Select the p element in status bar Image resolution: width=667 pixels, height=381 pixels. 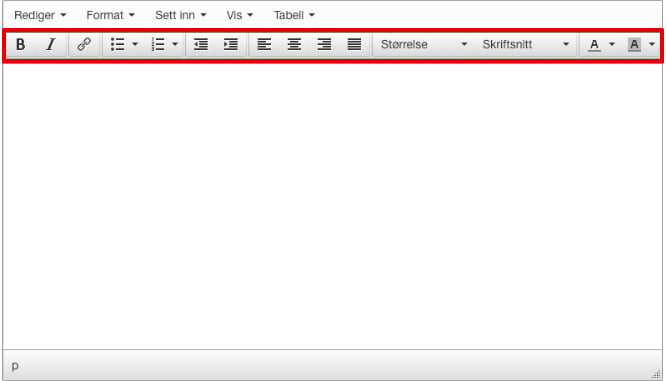(15, 366)
